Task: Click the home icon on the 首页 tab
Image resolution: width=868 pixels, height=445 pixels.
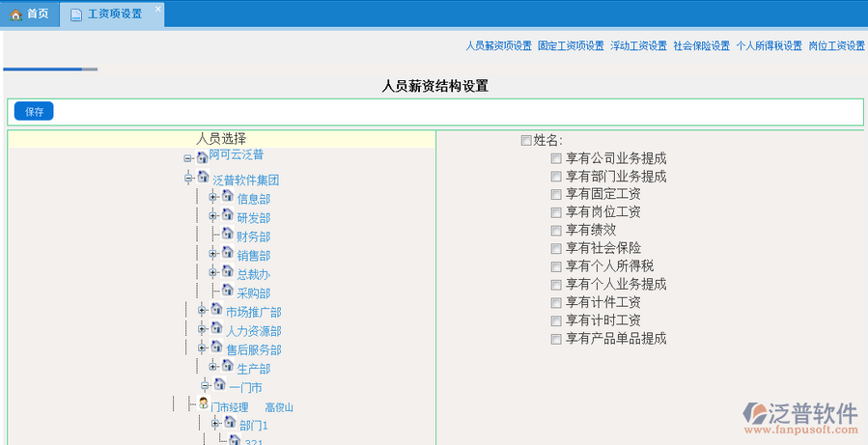Action: tap(15, 14)
